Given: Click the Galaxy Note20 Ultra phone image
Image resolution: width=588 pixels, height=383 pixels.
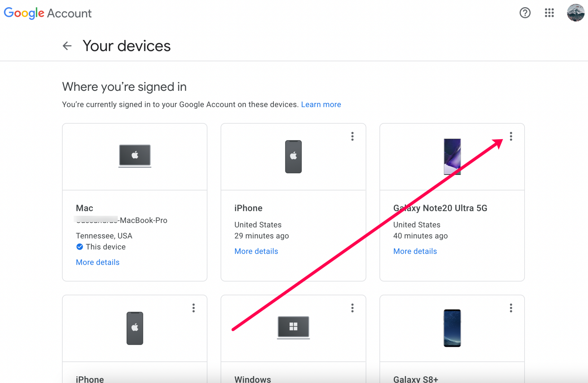Looking at the screenshot, I should 452,157.
